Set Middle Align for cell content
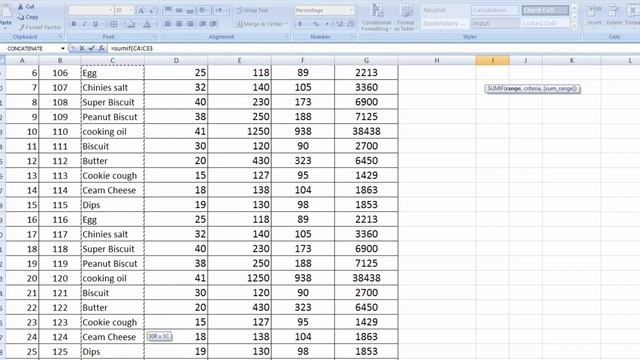Screen dimensions: 640x360 click(179, 10)
